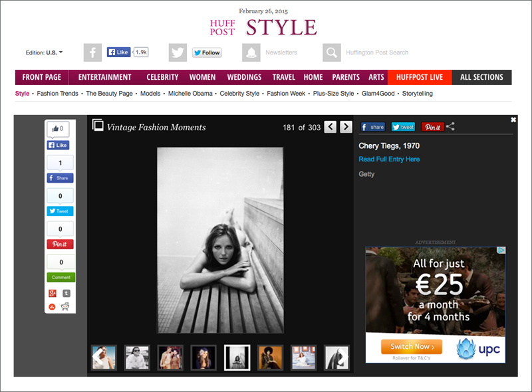Expand the All Sections menu
The height and width of the screenshot is (392, 532).
tap(481, 77)
